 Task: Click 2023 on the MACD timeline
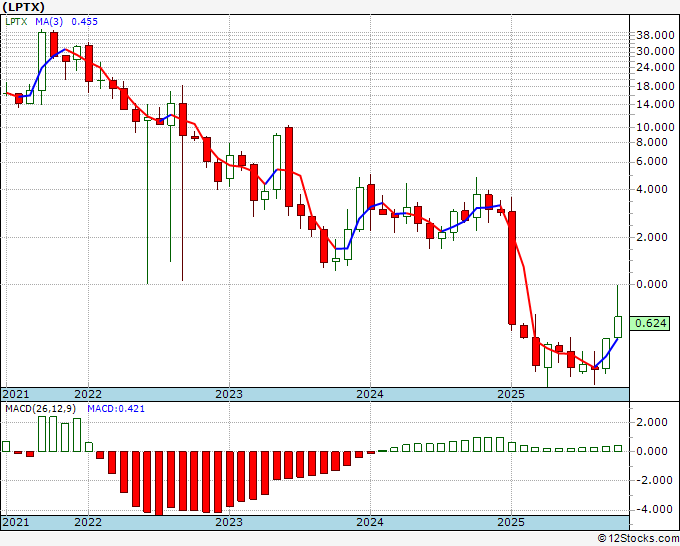[229, 522]
